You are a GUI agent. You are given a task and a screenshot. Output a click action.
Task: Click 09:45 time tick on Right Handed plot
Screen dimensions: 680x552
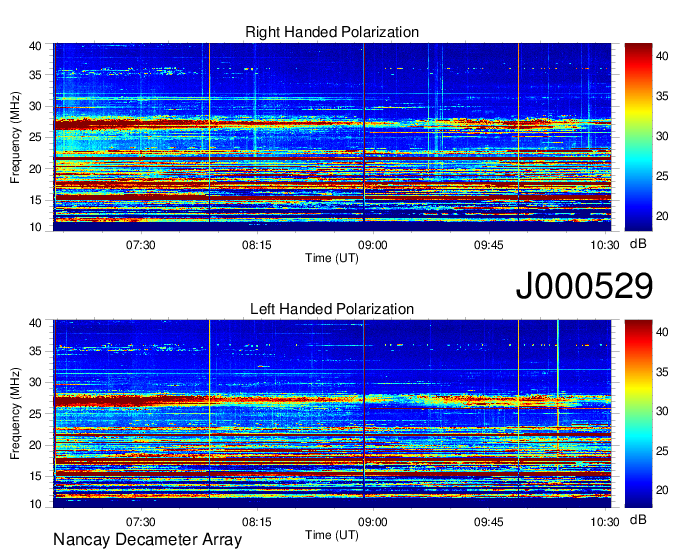pyautogui.click(x=489, y=245)
